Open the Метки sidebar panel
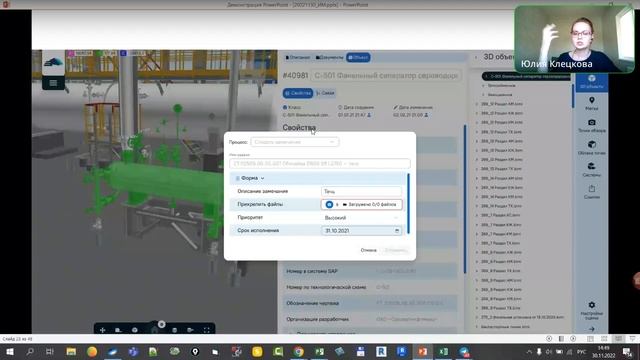 coord(591,104)
